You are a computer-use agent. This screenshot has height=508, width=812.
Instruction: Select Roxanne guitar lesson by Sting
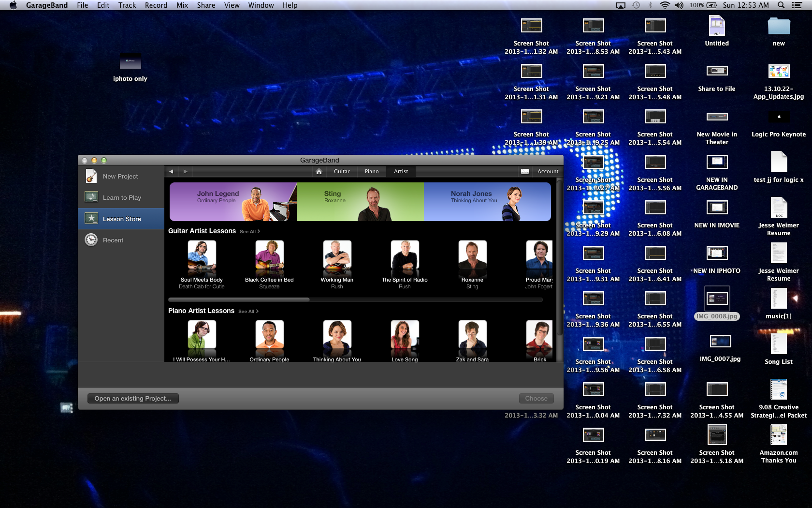[x=472, y=265]
